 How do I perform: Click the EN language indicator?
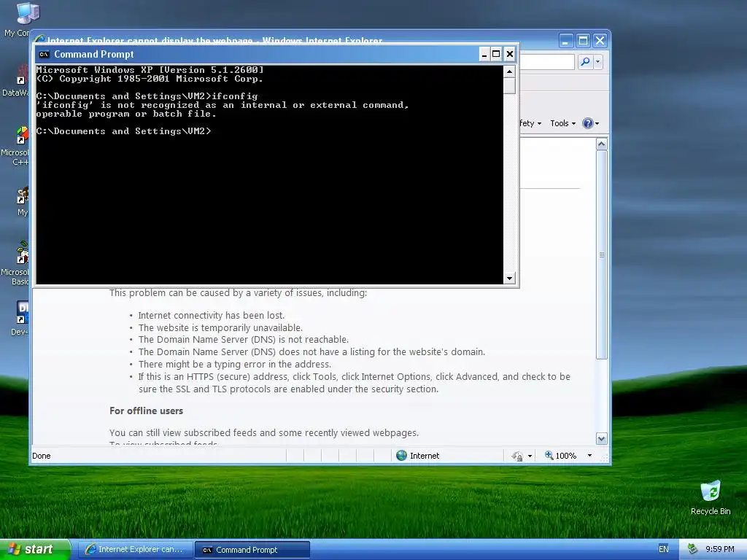pos(664,549)
